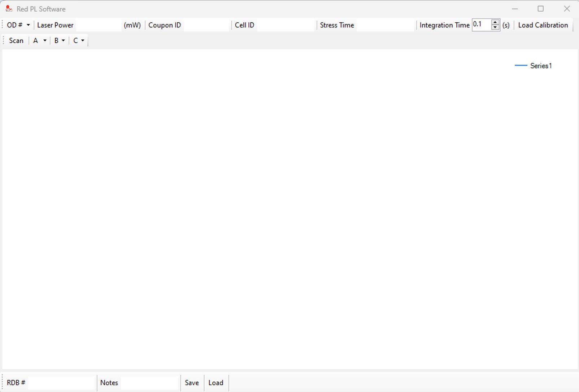Screen dimensions: 579x392
Task: Decrease Integration Time with down arrow
Action: pyautogui.click(x=495, y=28)
